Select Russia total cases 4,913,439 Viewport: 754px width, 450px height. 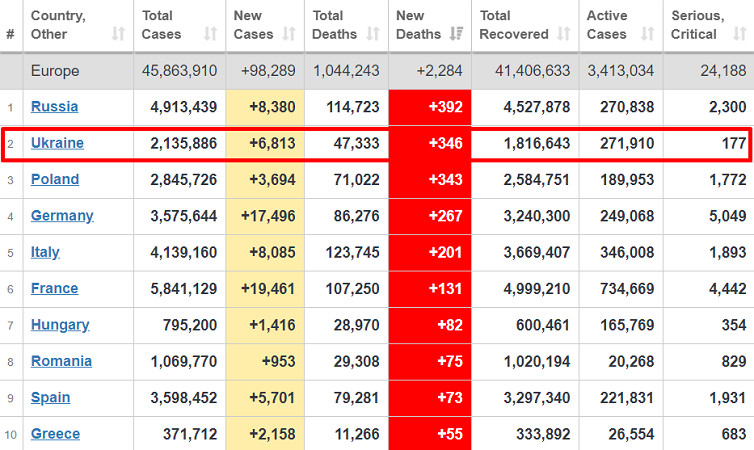(x=184, y=107)
